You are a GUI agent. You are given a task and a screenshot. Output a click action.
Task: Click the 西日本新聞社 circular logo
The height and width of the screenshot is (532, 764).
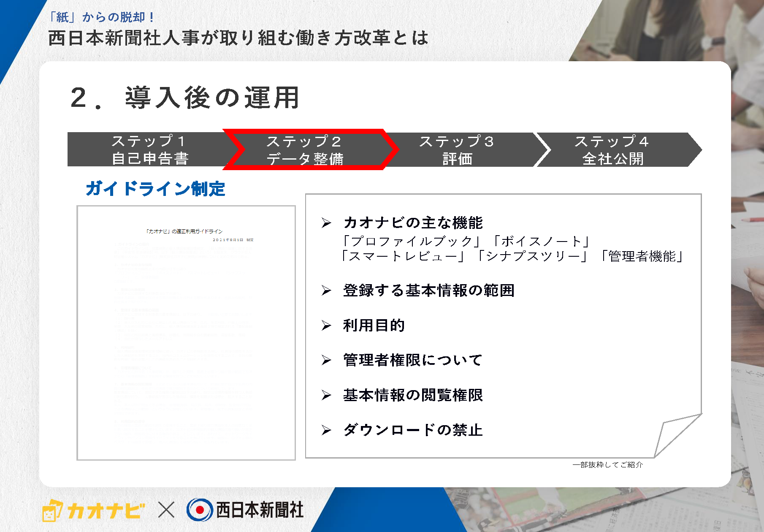(200, 510)
